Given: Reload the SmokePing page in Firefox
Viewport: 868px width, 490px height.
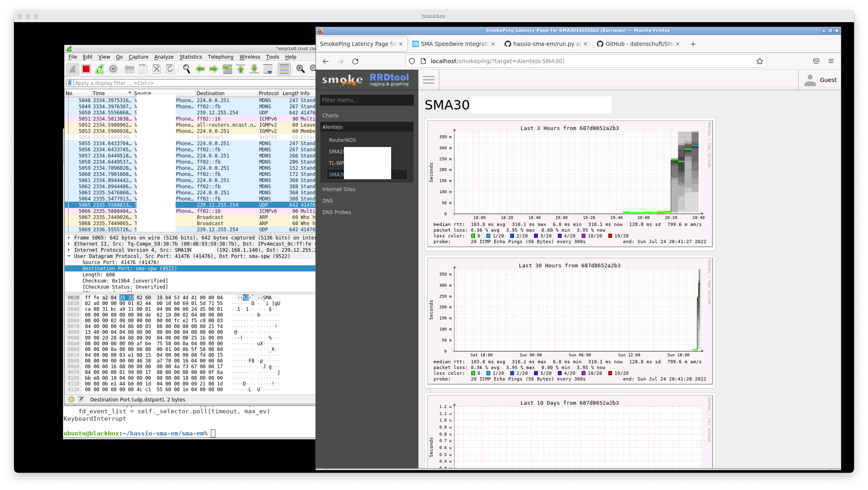Looking at the screenshot, I should (355, 61).
